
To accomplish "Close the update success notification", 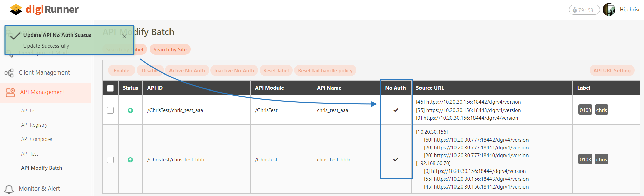I will click(x=124, y=36).
